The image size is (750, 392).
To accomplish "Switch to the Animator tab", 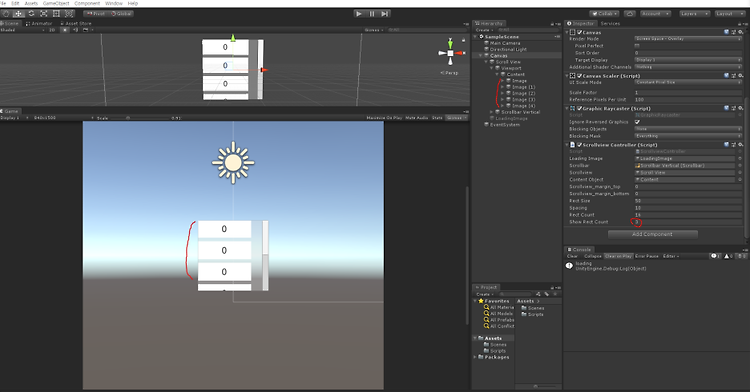I will pos(39,23).
